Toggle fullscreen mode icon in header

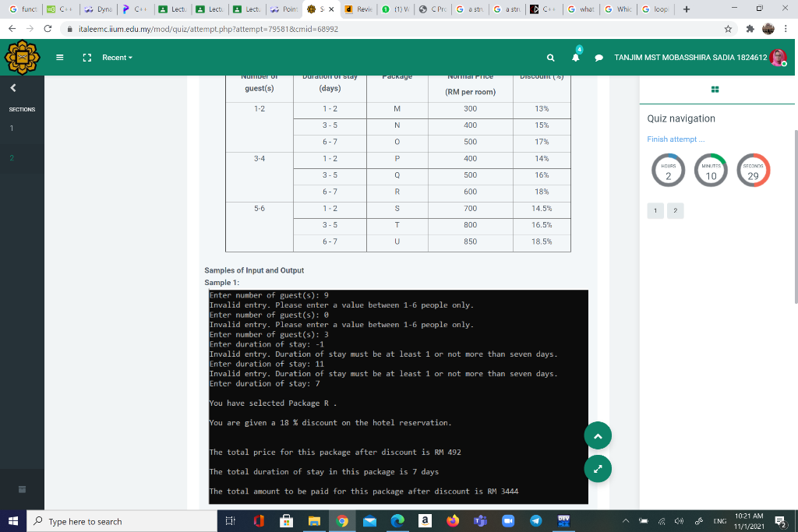(87, 58)
